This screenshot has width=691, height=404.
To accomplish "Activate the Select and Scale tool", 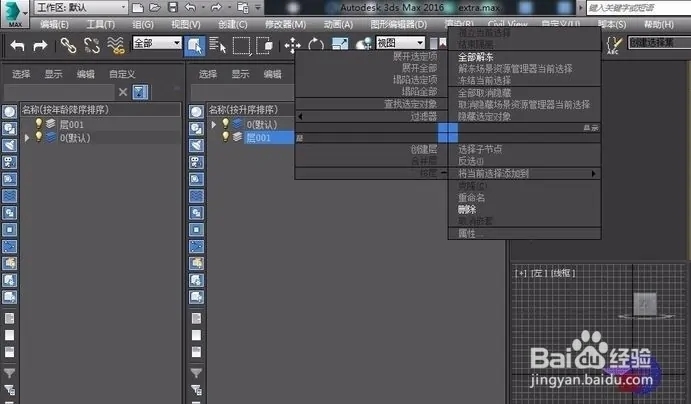I will pyautogui.click(x=340, y=44).
